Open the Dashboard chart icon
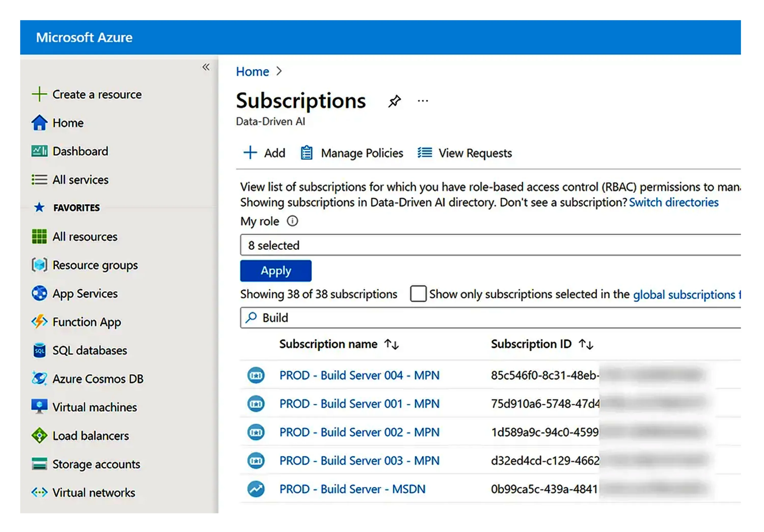The width and height of the screenshot is (764, 532). (39, 151)
